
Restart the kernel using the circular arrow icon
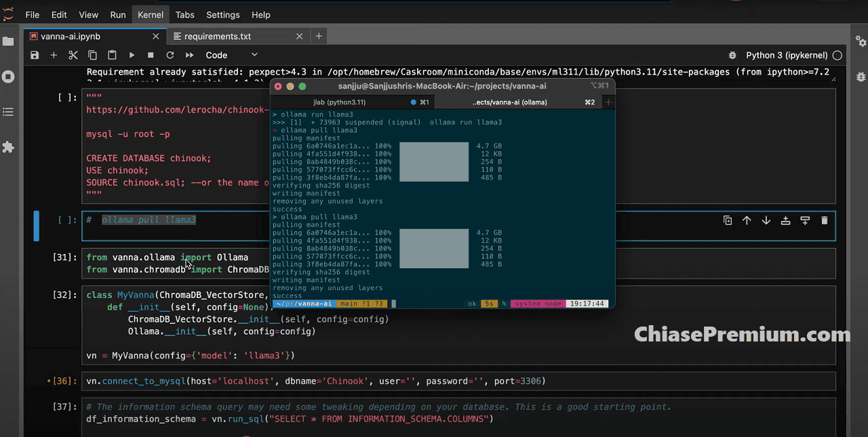coord(170,55)
